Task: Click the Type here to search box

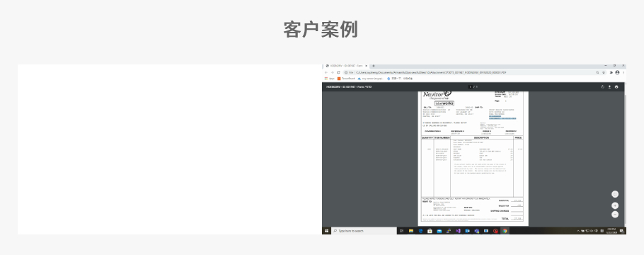Action: (364, 231)
